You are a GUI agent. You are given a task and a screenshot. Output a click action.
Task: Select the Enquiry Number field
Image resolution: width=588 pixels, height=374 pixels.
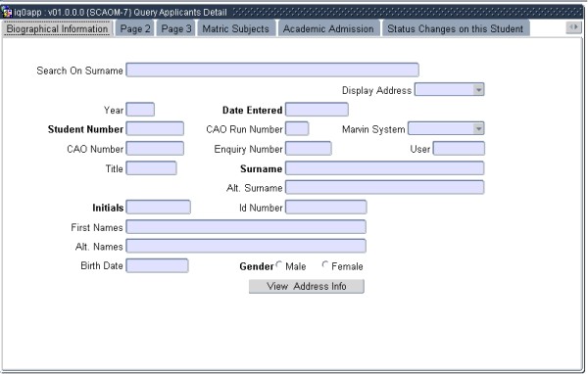pos(309,149)
